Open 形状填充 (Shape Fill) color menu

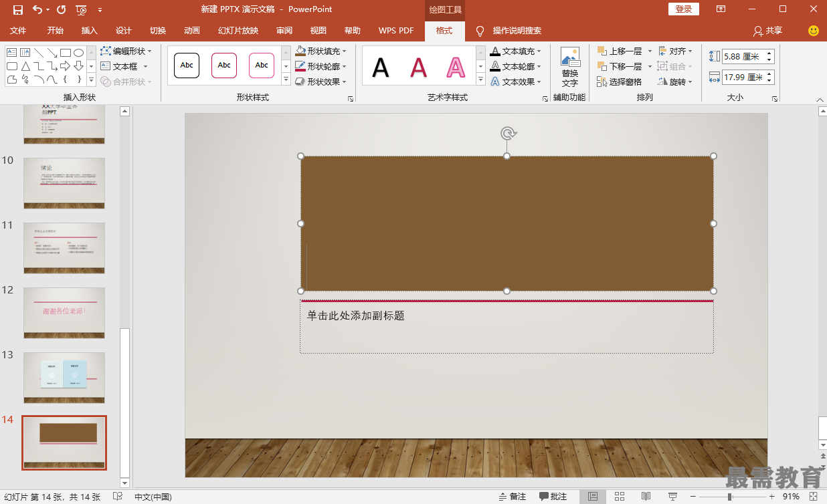click(321, 51)
